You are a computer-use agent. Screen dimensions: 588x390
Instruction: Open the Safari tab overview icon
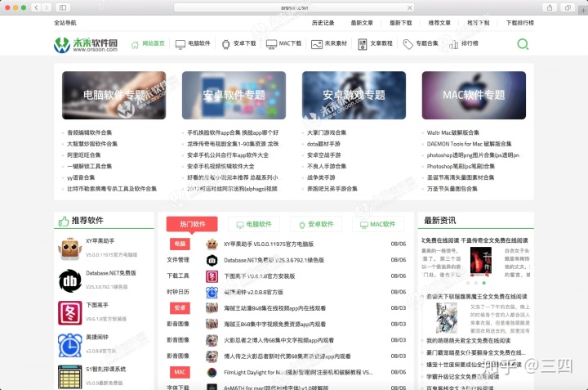tap(568, 7)
